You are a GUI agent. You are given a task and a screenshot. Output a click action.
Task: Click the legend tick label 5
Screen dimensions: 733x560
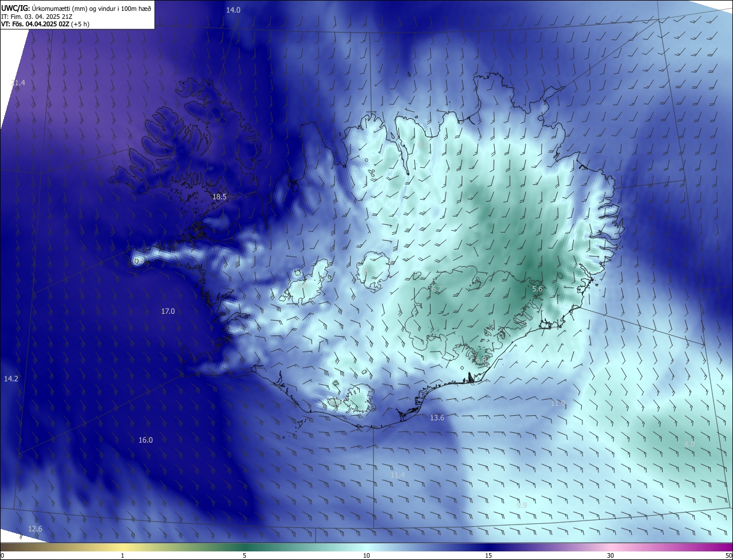coord(245,555)
